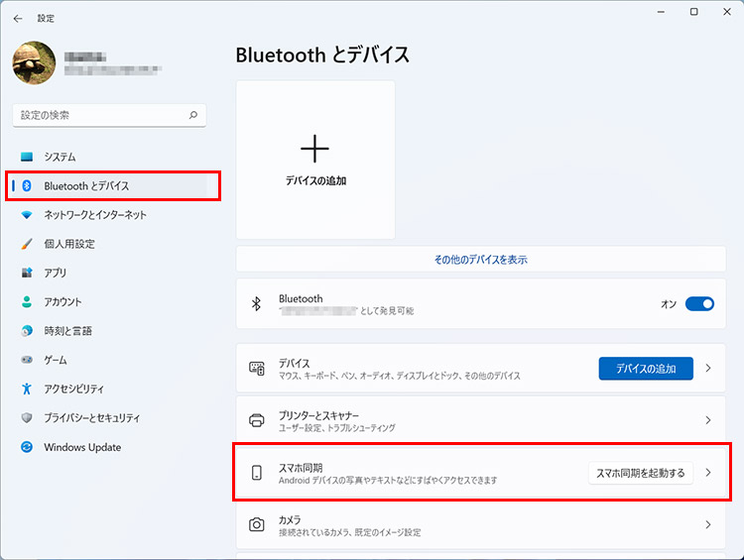Open the カメラ settings chevron

click(x=708, y=525)
